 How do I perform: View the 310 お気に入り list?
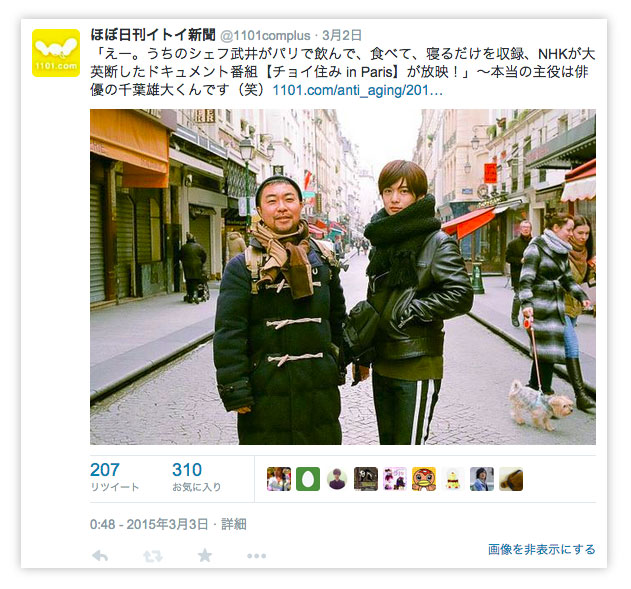[x=197, y=476]
